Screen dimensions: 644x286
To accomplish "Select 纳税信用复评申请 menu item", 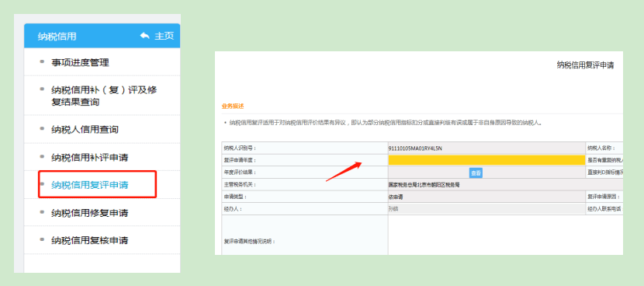I will (89, 185).
